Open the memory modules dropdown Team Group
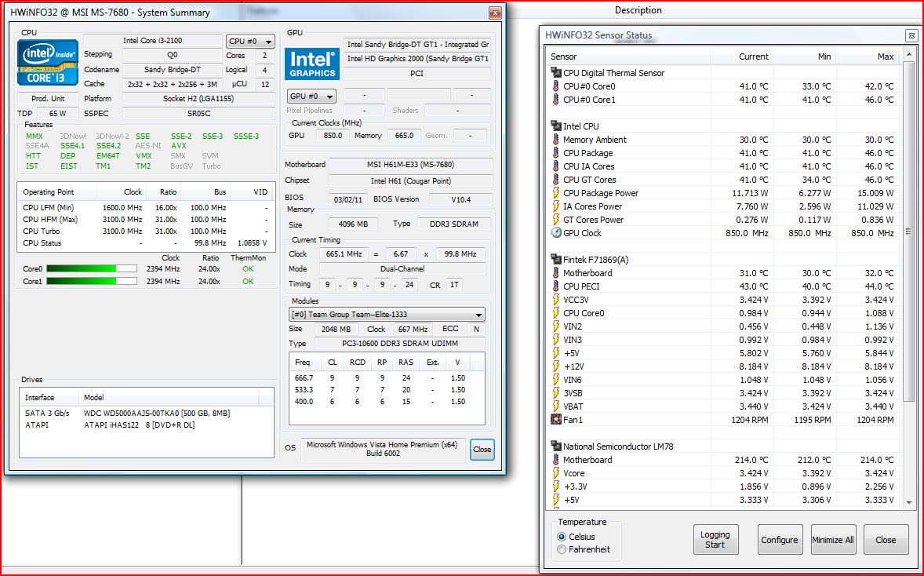Image resolution: width=924 pixels, height=576 pixels. [x=387, y=314]
